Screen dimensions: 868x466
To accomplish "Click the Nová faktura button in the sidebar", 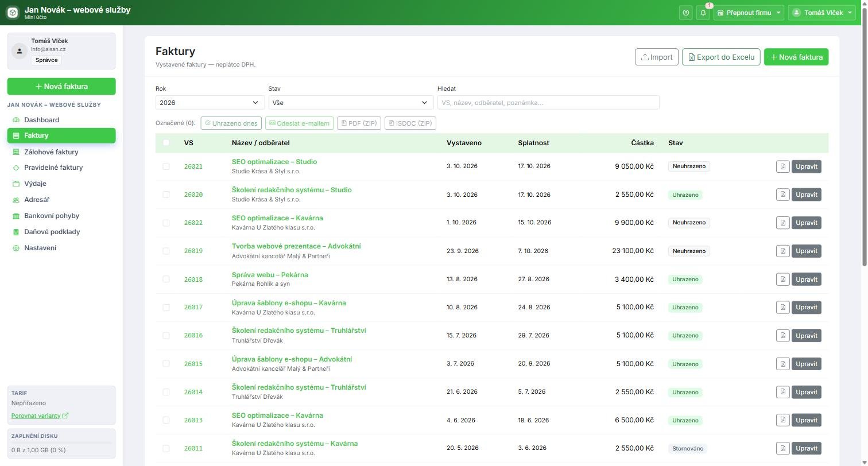I will pos(61,87).
